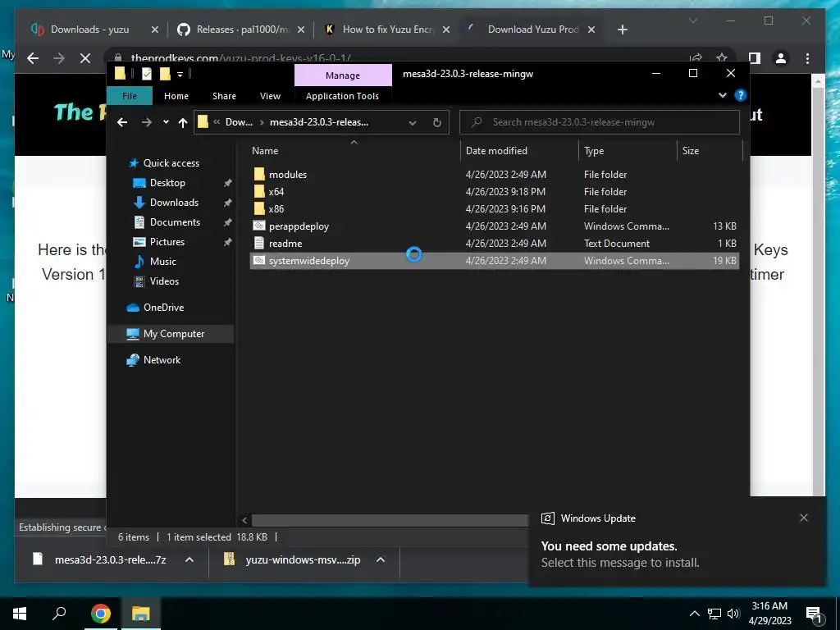Go forward in File Explorer
The width and height of the screenshot is (840, 630).
pos(146,123)
